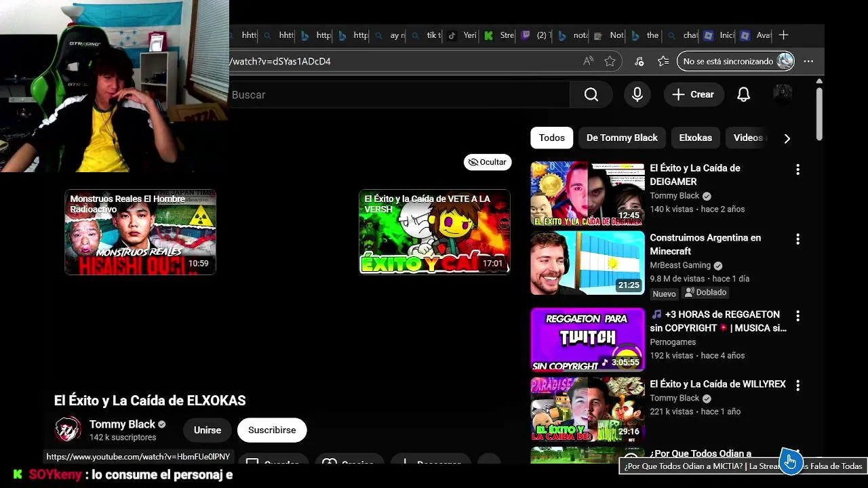Screen dimensions: 868x488
Task: Show more filter chips with right chevron
Action: (x=787, y=138)
